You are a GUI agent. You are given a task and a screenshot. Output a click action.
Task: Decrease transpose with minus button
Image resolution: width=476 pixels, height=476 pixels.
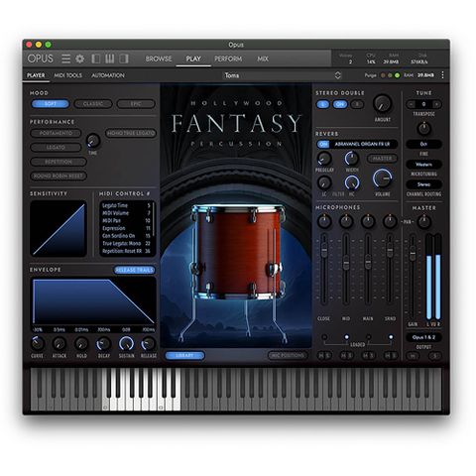click(412, 104)
